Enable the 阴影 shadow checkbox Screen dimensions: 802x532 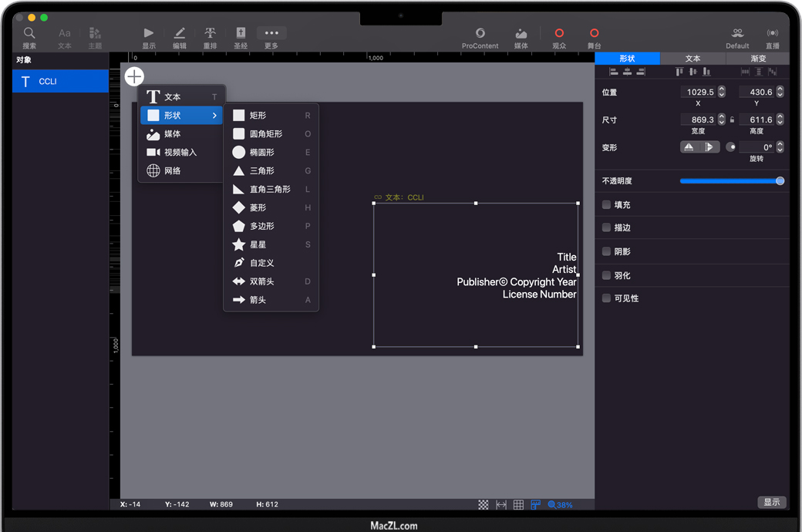tap(607, 251)
